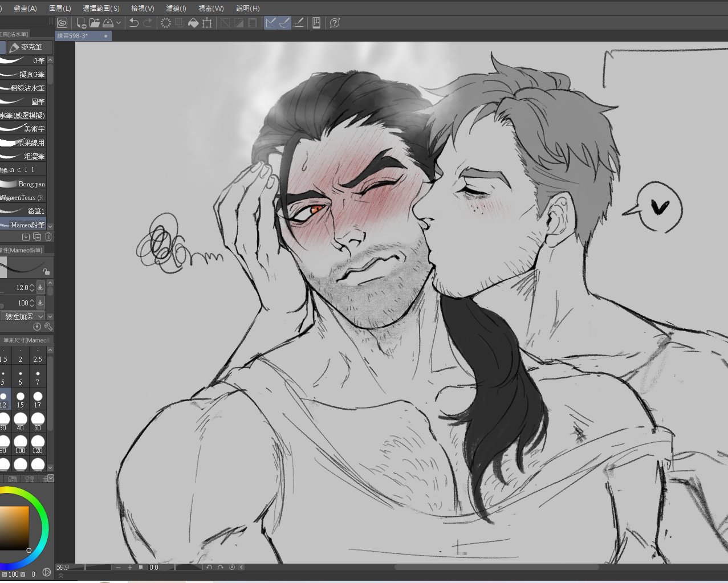Image resolution: width=728 pixels, height=583 pixels.
Task: Open the 檢視(V) menu
Action: coord(143,8)
